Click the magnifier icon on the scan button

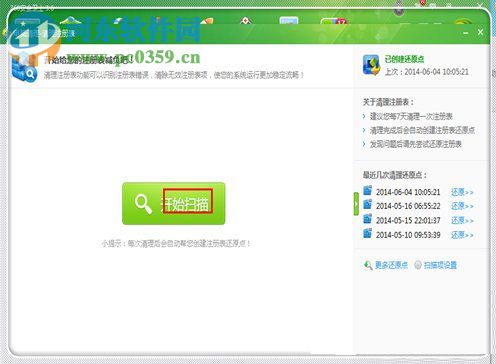pos(143,204)
